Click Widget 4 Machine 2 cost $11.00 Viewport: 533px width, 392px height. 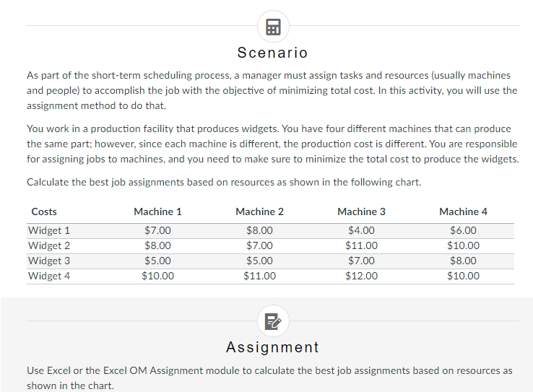pyautogui.click(x=259, y=276)
